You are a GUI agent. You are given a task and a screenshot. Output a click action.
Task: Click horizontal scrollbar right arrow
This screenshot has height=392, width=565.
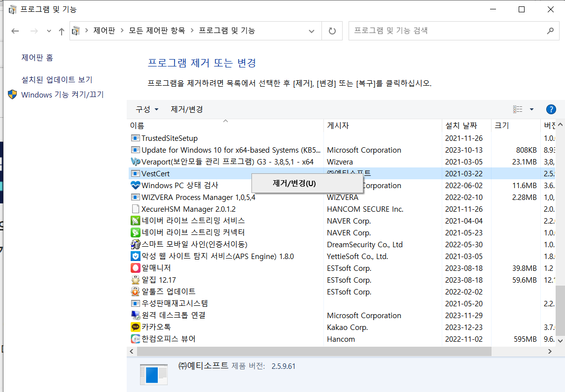(x=550, y=351)
